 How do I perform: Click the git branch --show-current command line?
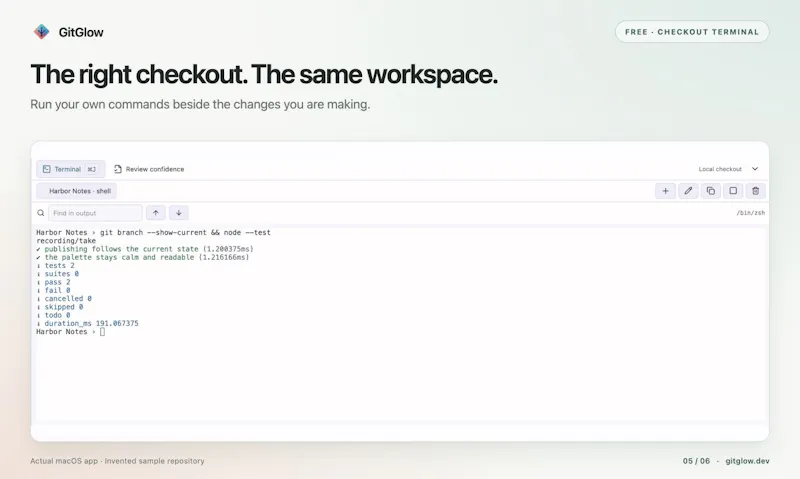point(154,232)
